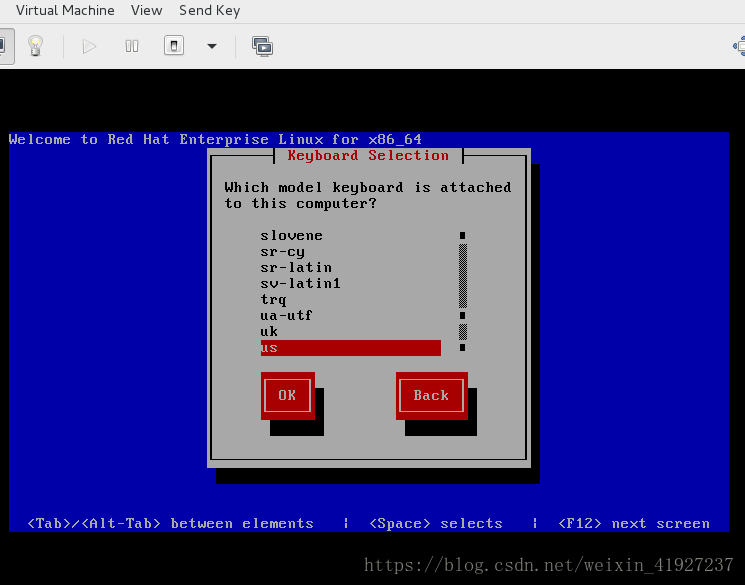Screen dimensions: 745x585
Task: Select the trq keyboard entry
Action: (x=350, y=299)
